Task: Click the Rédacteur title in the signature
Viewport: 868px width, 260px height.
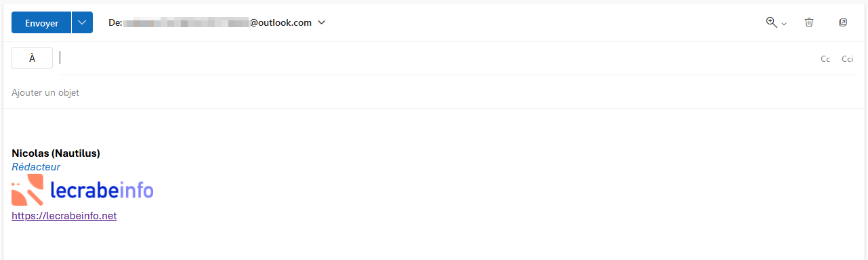Action: [36, 167]
